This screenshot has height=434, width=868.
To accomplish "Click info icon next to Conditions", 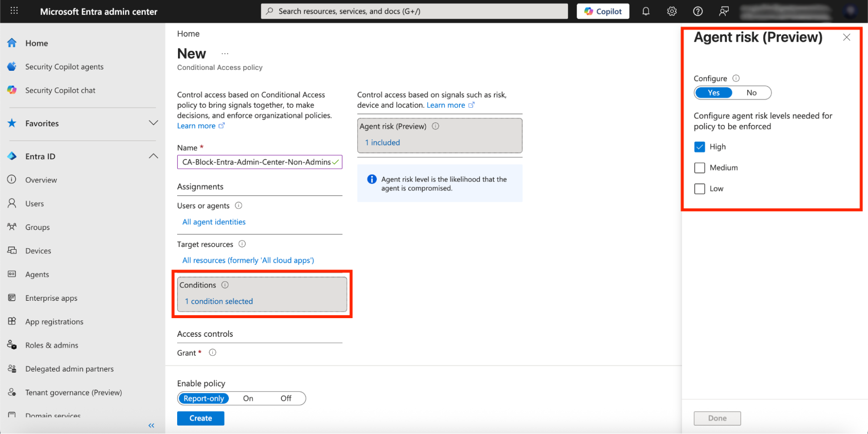I will [x=225, y=285].
